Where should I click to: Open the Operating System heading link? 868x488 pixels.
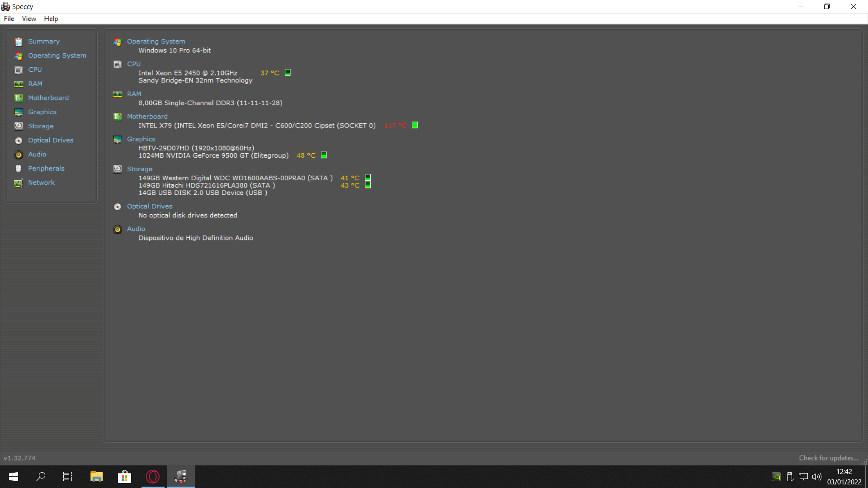pos(156,42)
